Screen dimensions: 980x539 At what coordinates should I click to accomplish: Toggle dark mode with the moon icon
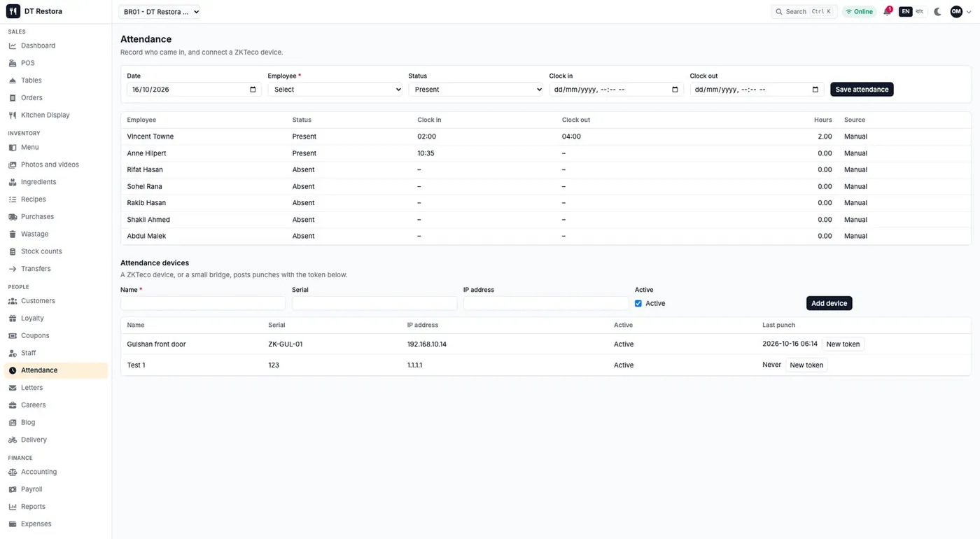[938, 12]
